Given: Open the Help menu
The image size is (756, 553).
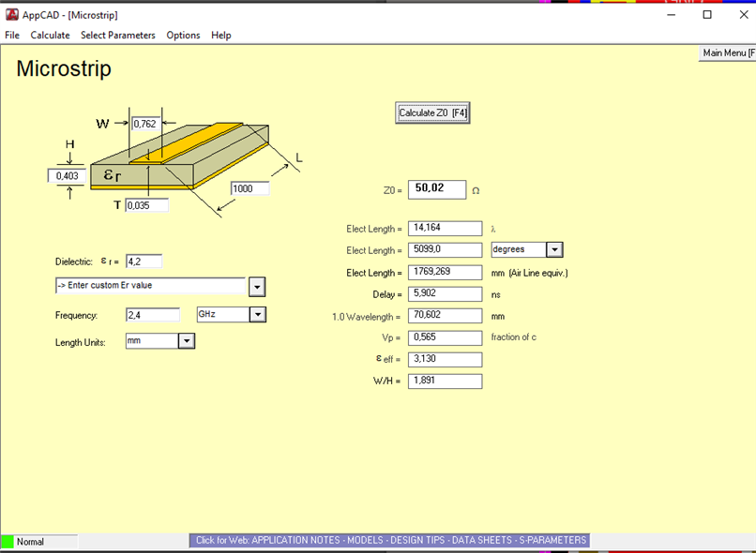Looking at the screenshot, I should 221,36.
